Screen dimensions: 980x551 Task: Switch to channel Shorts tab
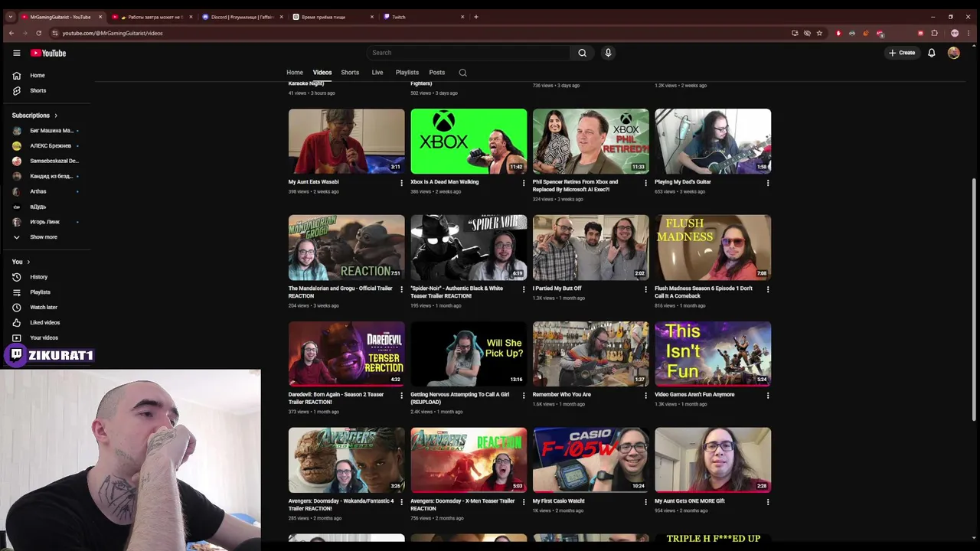pos(350,73)
